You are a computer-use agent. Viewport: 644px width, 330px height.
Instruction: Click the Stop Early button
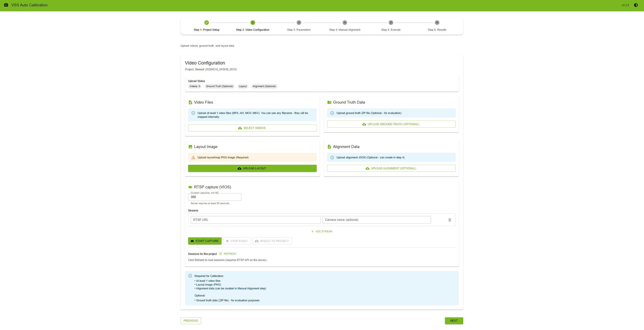(237, 241)
